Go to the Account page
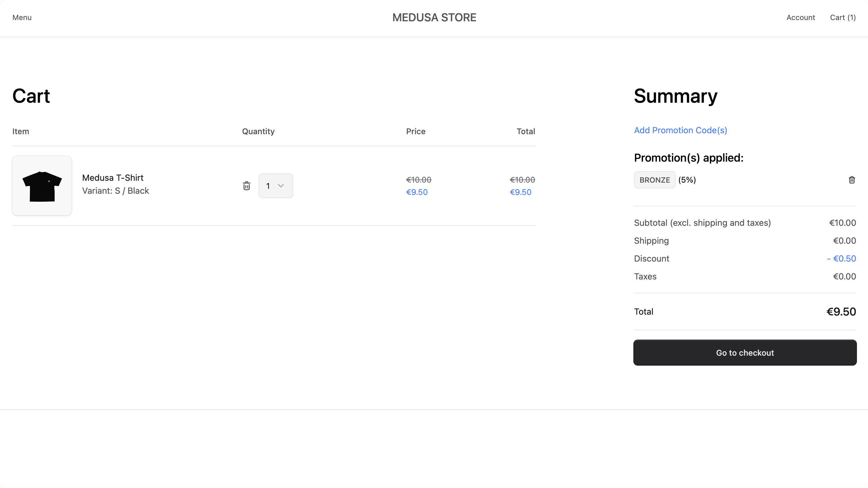This screenshot has width=868, height=488. (800, 18)
